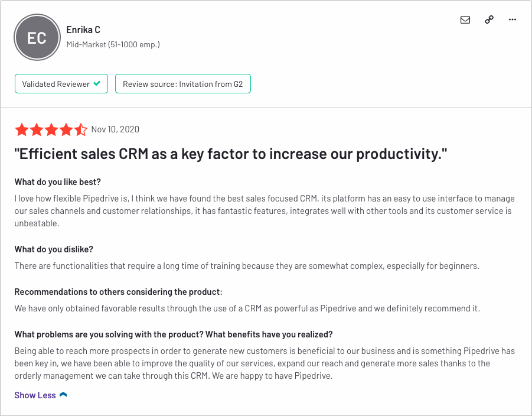Screen dimensions: 532x416
Task: Click the Recommendations to others heading
Action: click(119, 292)
